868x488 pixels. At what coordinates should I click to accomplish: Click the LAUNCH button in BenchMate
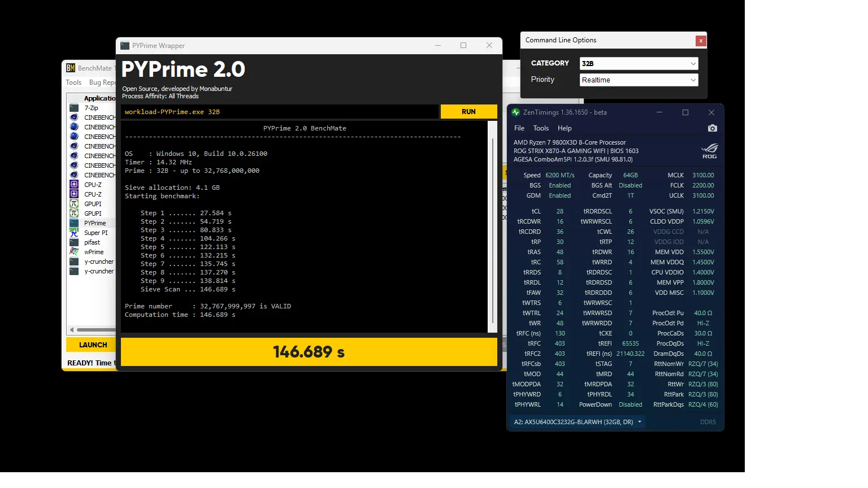91,345
